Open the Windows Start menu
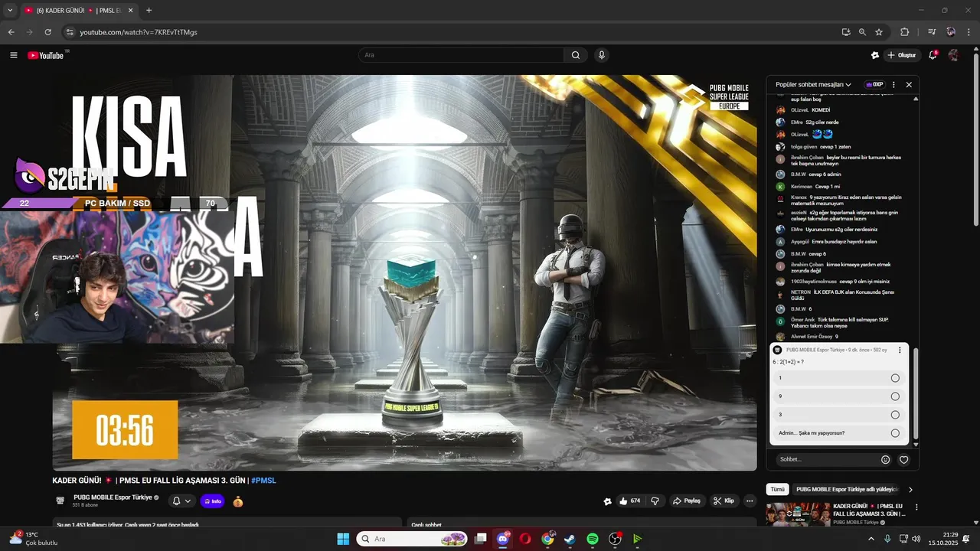The height and width of the screenshot is (551, 980). [343, 539]
